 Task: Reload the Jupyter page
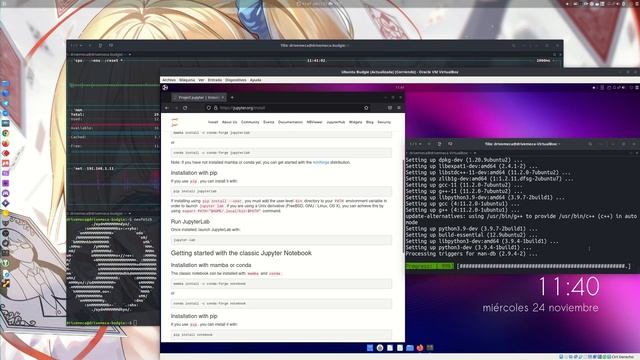click(185, 108)
